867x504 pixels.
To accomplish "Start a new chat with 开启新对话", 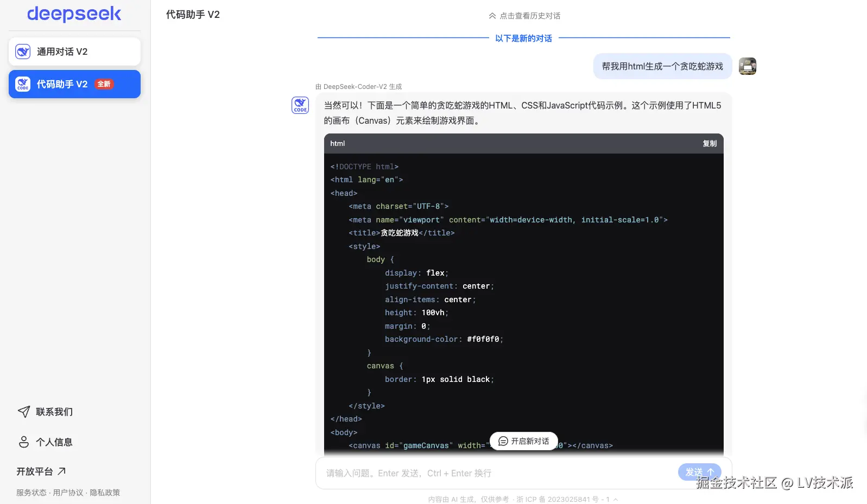I will 524,441.
